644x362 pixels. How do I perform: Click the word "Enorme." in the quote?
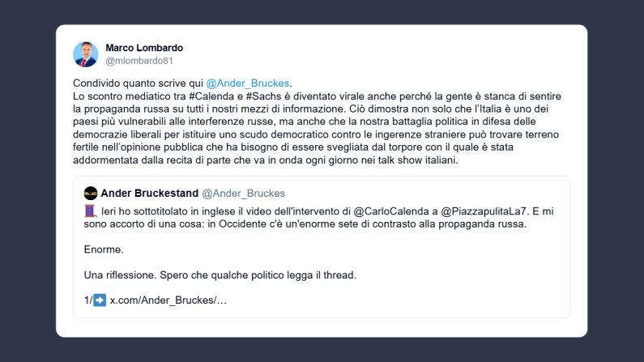tap(104, 249)
